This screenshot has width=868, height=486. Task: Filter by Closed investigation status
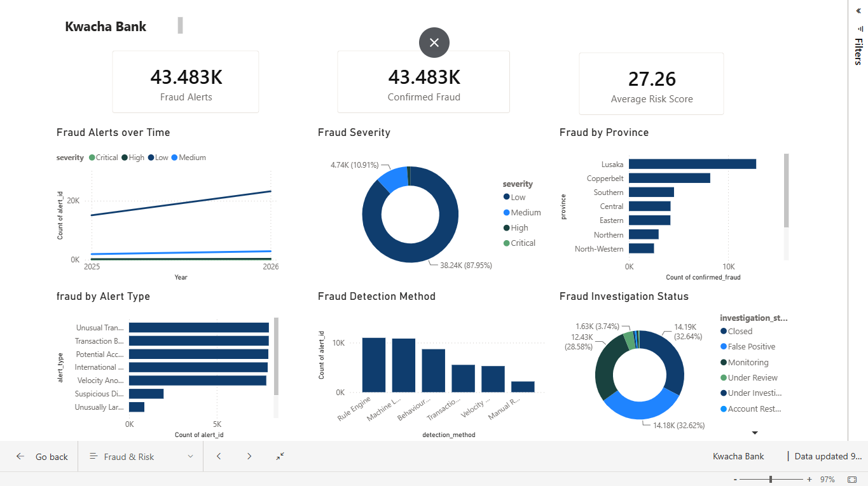[x=736, y=331]
